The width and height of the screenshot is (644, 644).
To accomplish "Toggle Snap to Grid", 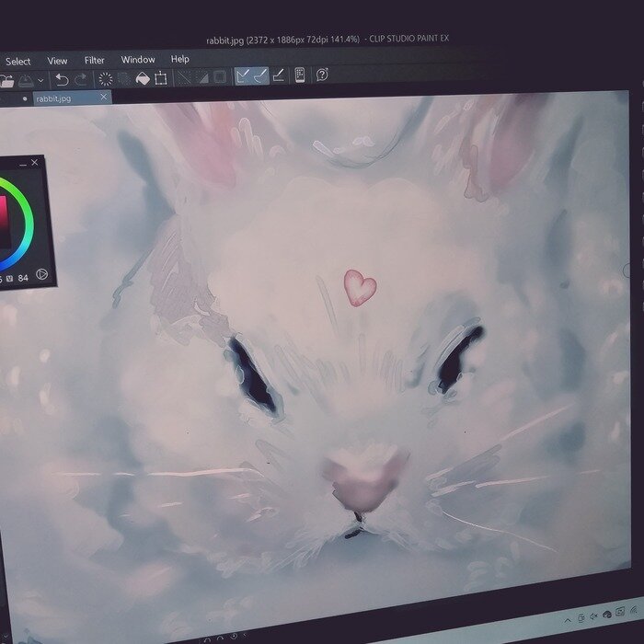I will (x=279, y=75).
